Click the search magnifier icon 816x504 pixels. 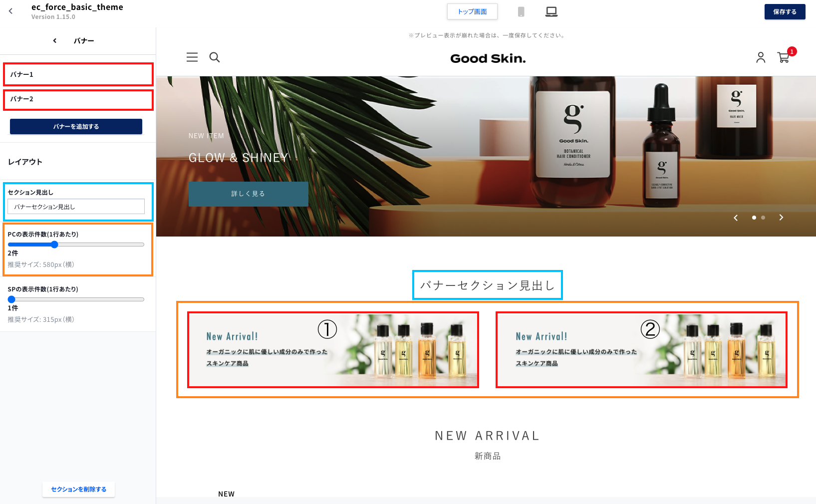215,57
